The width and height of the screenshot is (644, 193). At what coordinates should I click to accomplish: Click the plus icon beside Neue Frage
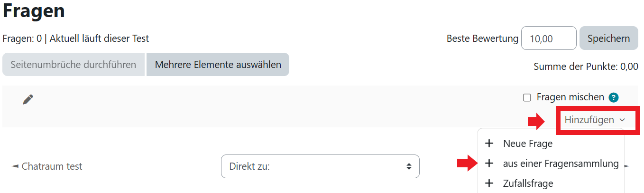(489, 143)
